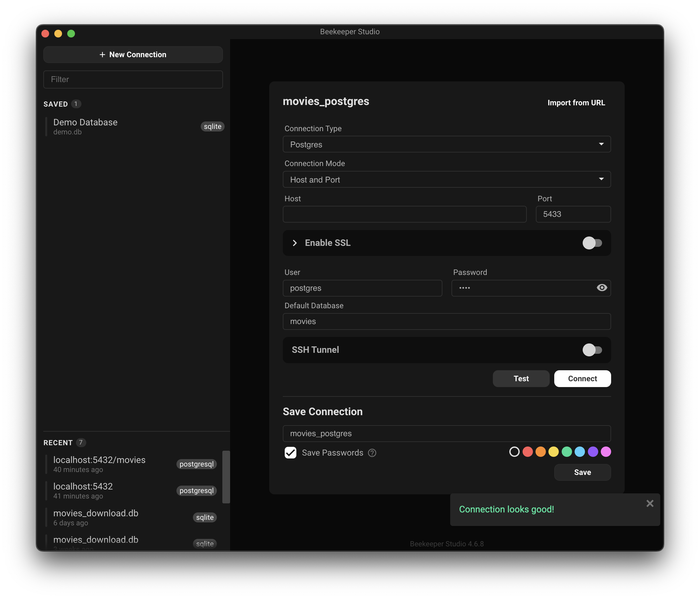Click Import from URL link
The width and height of the screenshot is (700, 599).
pos(576,103)
